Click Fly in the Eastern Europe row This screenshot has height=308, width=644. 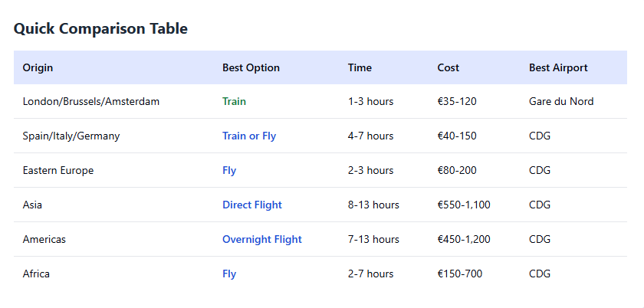point(229,170)
